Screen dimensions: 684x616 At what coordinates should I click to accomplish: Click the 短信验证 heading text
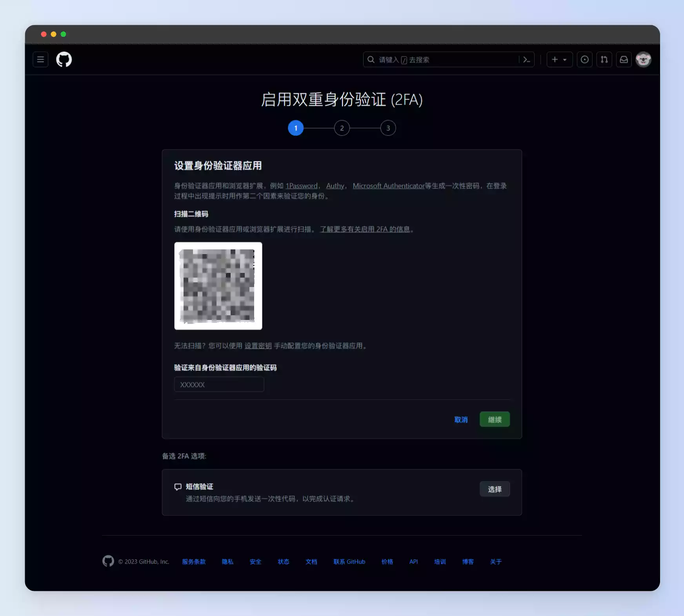tap(200, 487)
